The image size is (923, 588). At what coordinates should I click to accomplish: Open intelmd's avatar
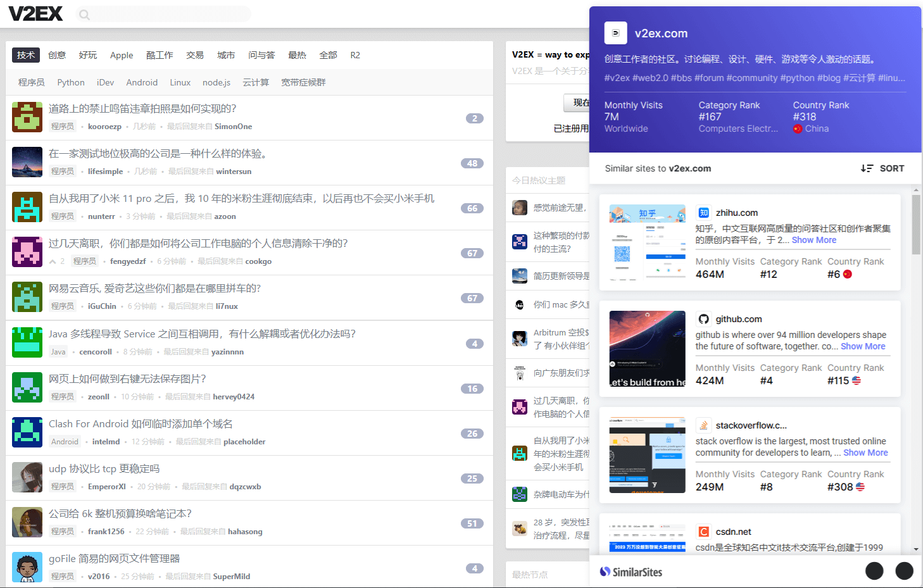27,432
